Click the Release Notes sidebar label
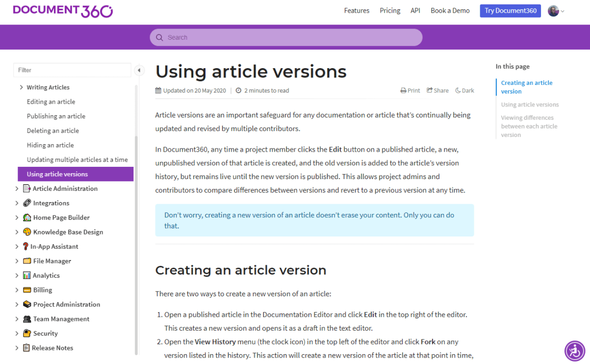Viewport: 590px width, 364px height. point(52,348)
